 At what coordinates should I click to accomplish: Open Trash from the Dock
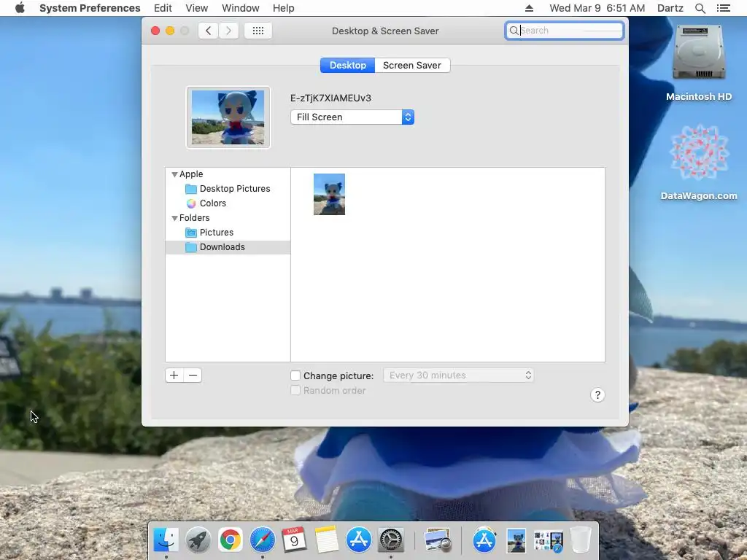[x=581, y=540]
